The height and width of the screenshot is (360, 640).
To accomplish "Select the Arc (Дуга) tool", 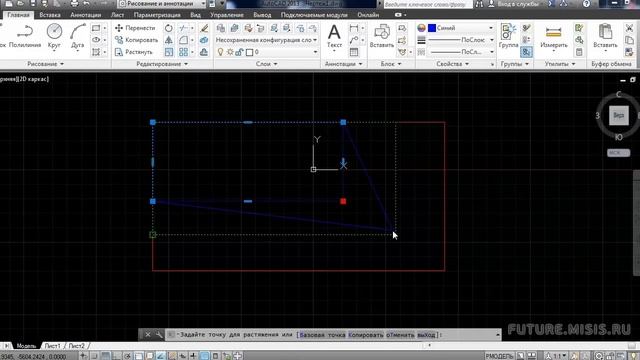I will [77, 37].
